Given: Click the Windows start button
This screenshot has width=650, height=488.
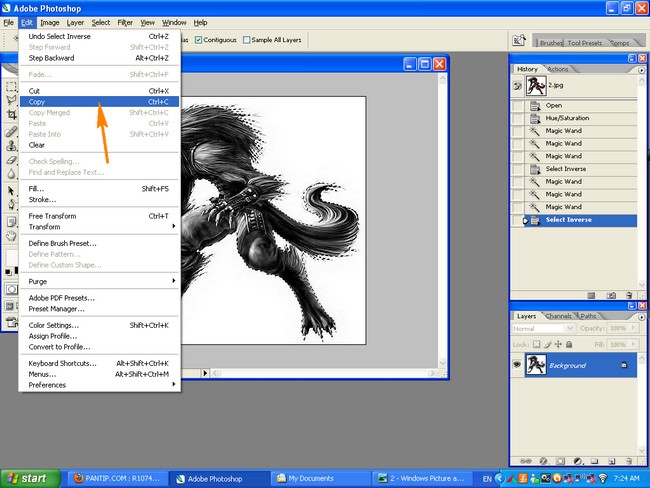Looking at the screenshot, I should pyautogui.click(x=30, y=478).
